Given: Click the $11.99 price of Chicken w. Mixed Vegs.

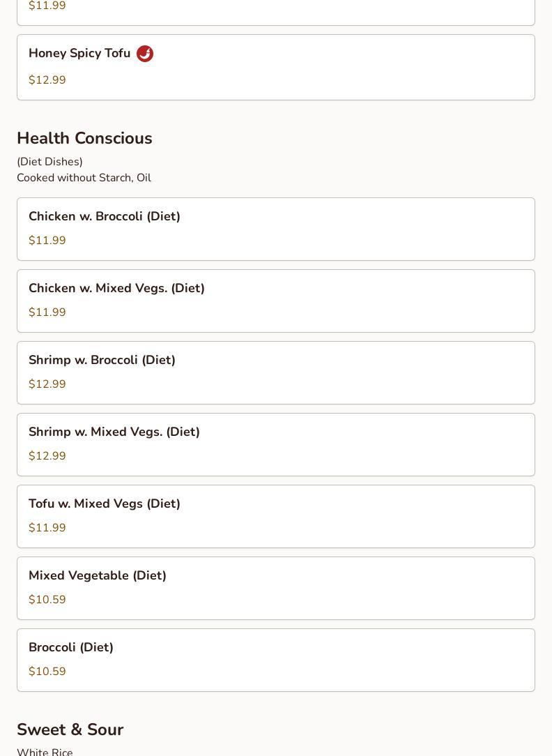Looking at the screenshot, I should pos(47,312).
